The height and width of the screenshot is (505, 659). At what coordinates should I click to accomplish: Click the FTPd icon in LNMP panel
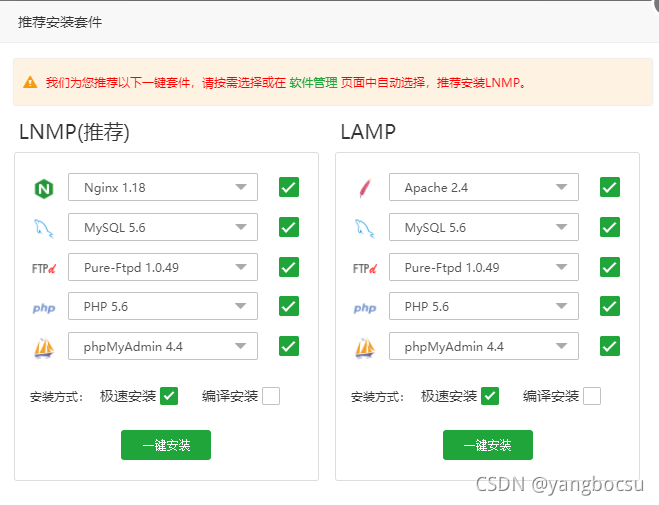pyautogui.click(x=44, y=268)
